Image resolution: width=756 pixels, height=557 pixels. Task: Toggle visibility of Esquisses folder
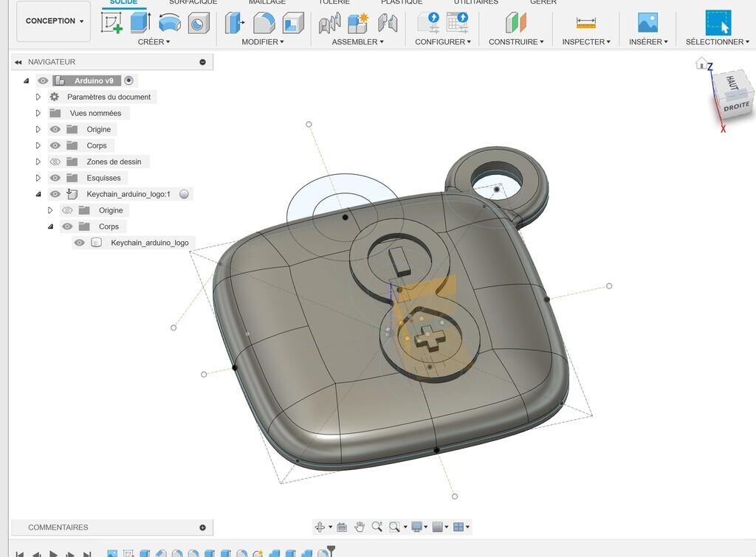[55, 178]
